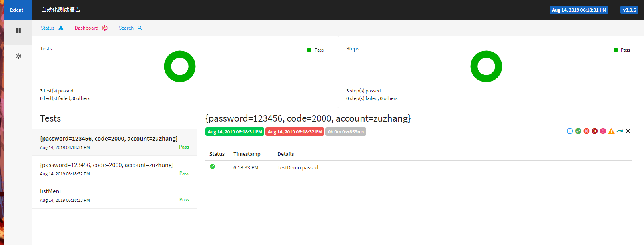Open the test view sidebar grid icon
This screenshot has height=245, width=644.
(x=18, y=30)
